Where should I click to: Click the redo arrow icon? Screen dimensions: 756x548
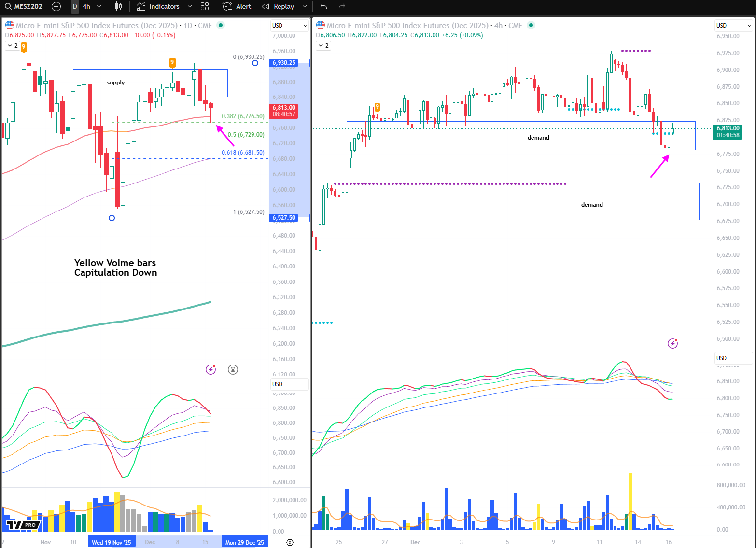[x=342, y=6]
